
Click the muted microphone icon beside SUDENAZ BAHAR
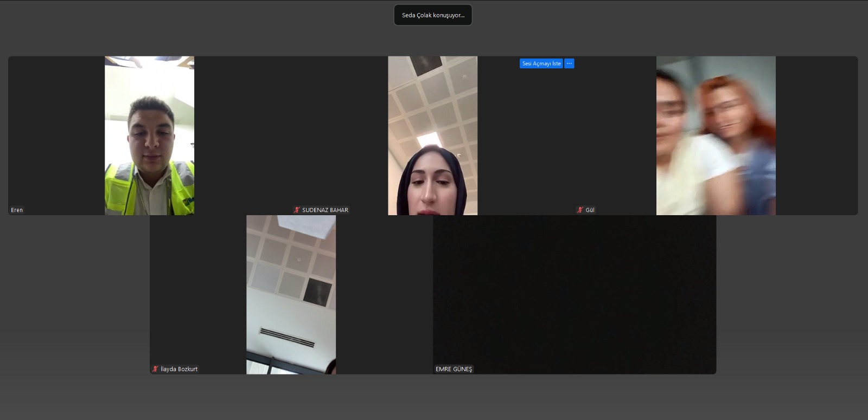297,210
